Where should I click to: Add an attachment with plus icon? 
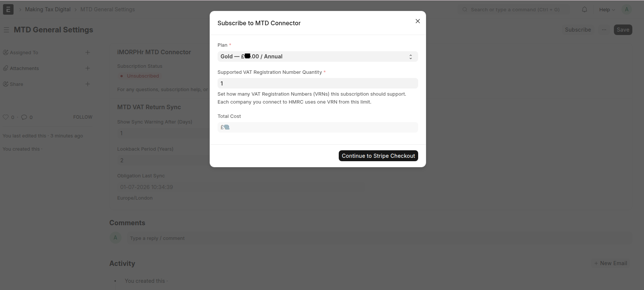tap(88, 68)
